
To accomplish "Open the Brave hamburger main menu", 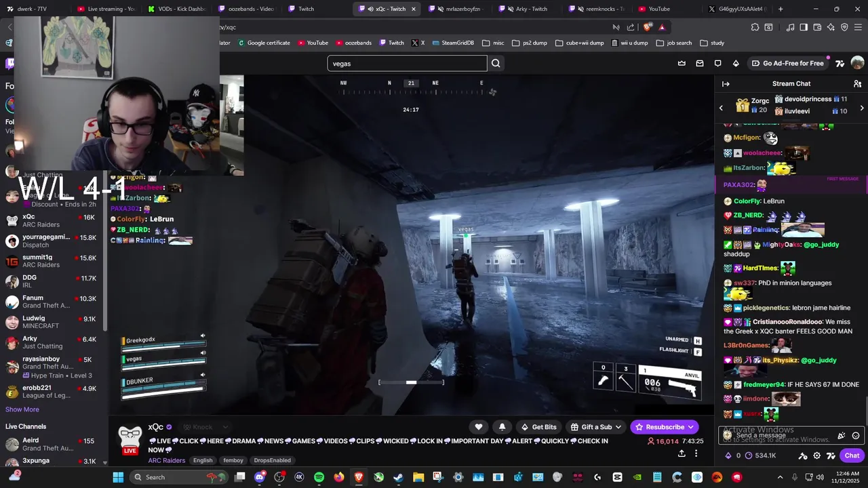I will coord(859,27).
